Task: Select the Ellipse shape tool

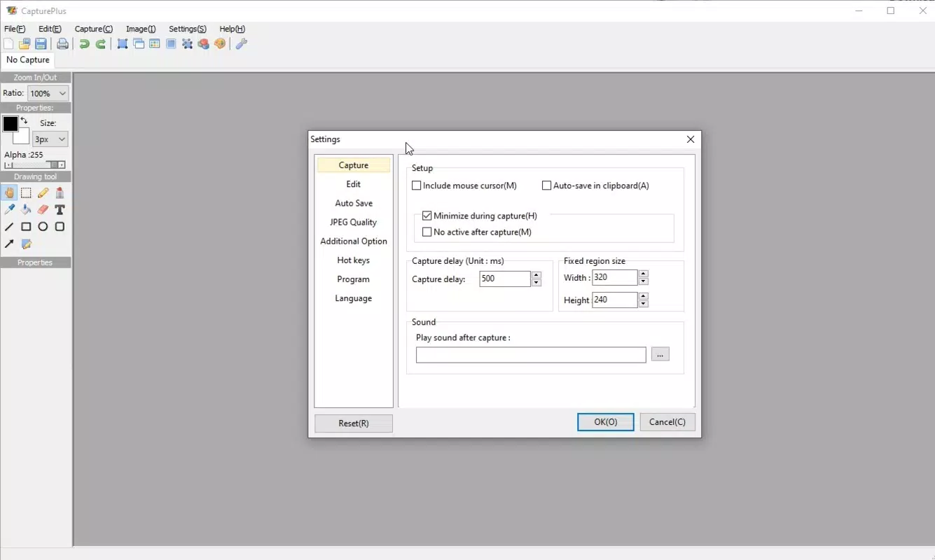Action: coord(43,227)
